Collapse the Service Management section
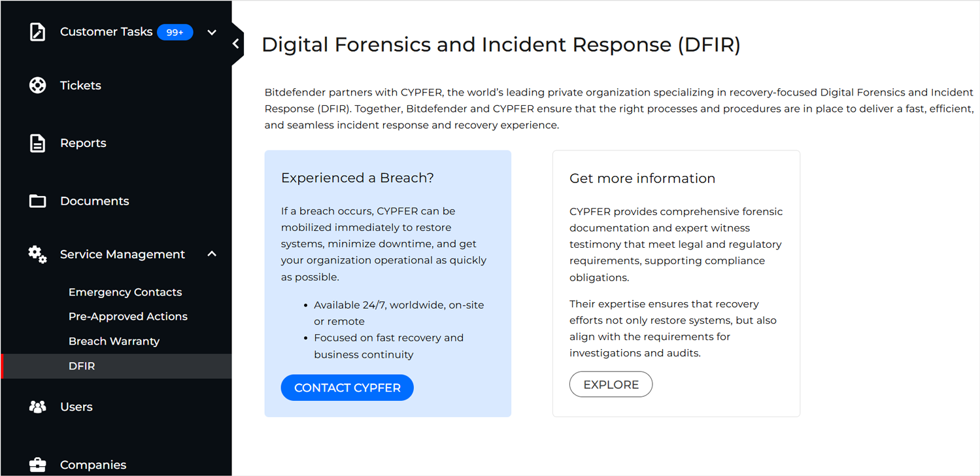The width and height of the screenshot is (980, 476). pos(212,253)
